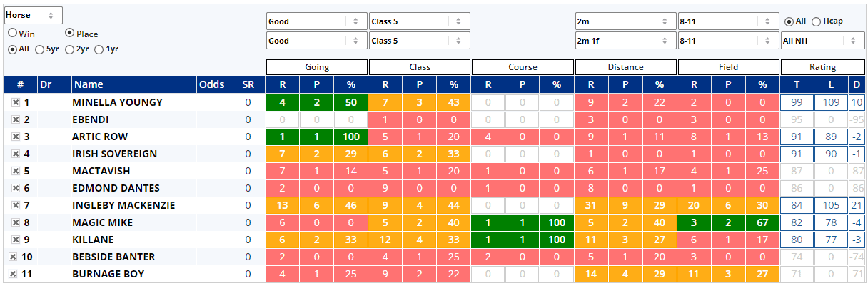Click the Odds column header
The width and height of the screenshot is (868, 286).
[211, 85]
